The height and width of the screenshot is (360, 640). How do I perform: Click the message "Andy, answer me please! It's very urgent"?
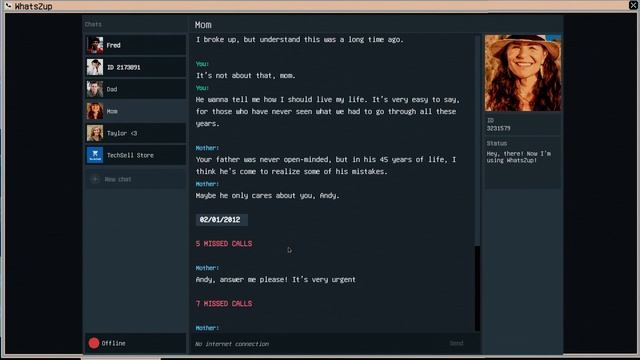[x=276, y=280]
